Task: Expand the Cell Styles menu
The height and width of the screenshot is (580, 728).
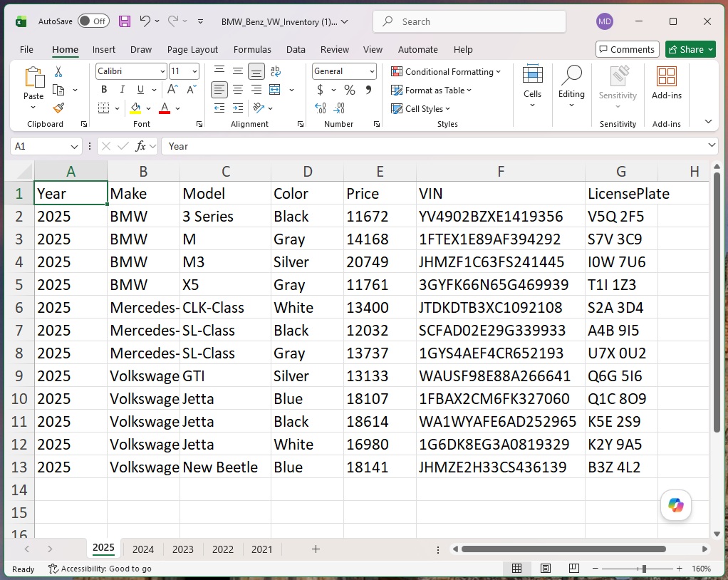Action: click(420, 109)
